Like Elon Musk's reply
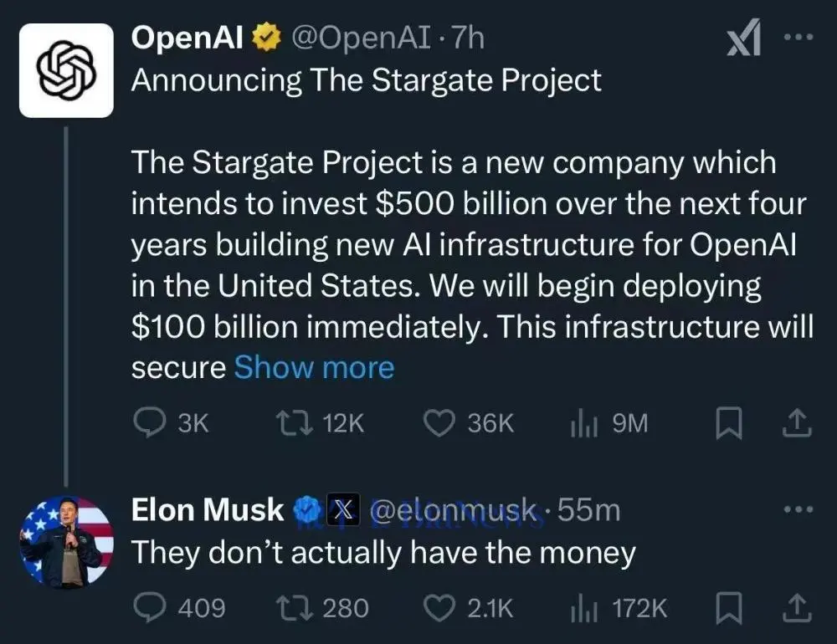Screen dimensions: 837x644 [439, 608]
